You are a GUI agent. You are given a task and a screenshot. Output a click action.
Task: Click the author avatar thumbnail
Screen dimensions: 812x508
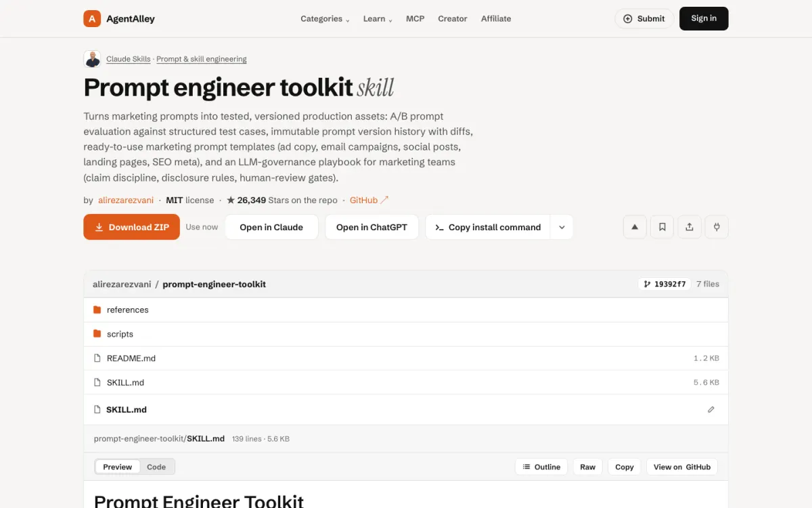[x=92, y=59]
